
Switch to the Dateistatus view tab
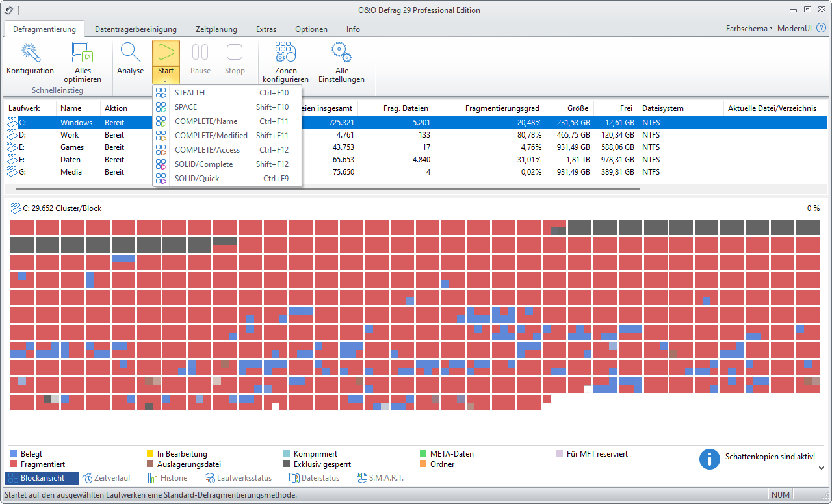[314, 478]
